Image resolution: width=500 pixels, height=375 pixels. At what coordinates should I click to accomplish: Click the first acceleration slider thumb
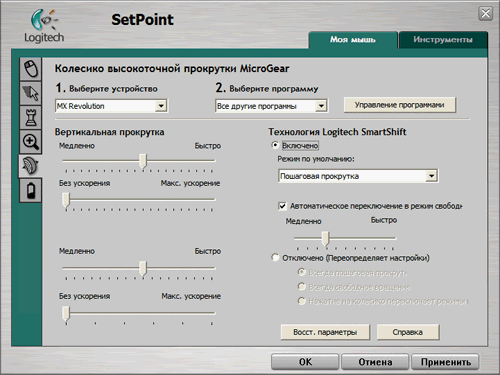[x=66, y=200]
